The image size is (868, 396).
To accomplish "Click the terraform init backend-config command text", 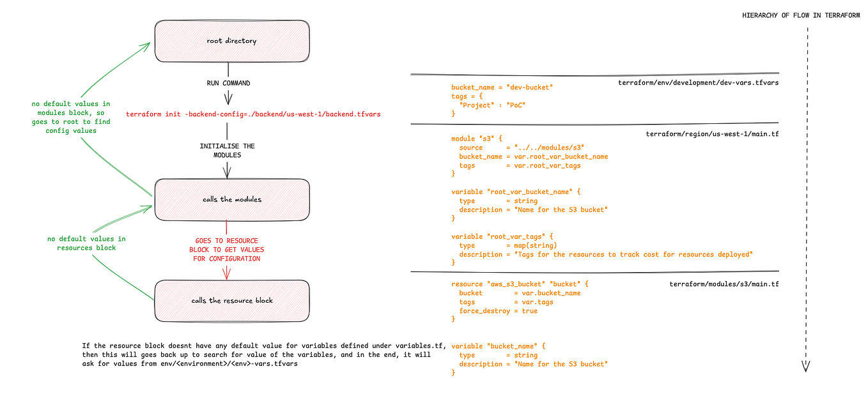I will tap(253, 114).
